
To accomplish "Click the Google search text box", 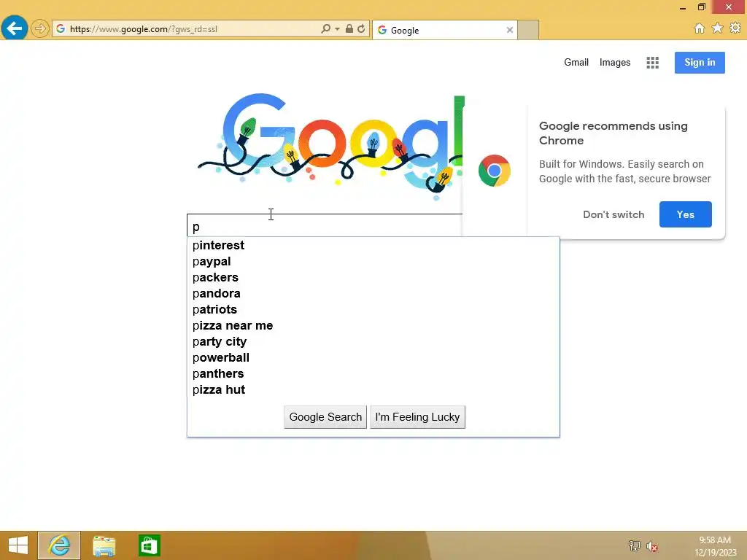I will pos(325,225).
